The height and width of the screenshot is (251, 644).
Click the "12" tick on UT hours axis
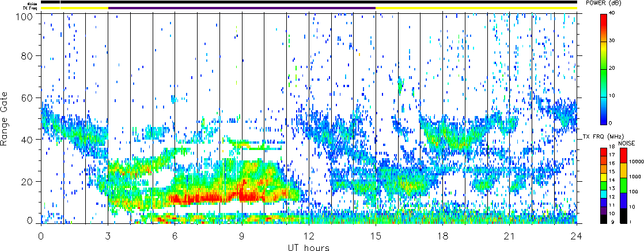[x=308, y=236]
